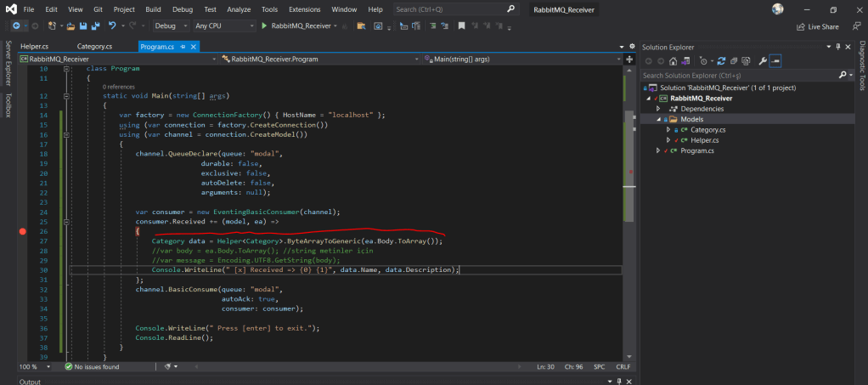The image size is (868, 385).
Task: Open the Extensions menu
Action: (x=304, y=8)
